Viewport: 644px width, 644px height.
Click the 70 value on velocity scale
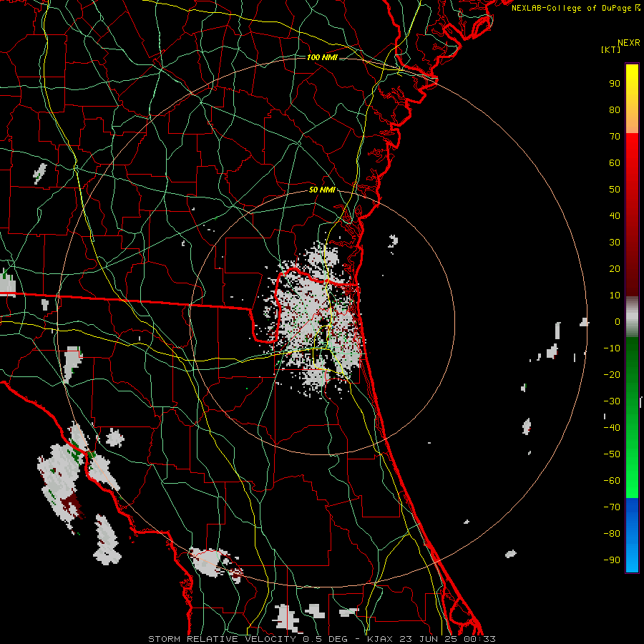point(615,137)
